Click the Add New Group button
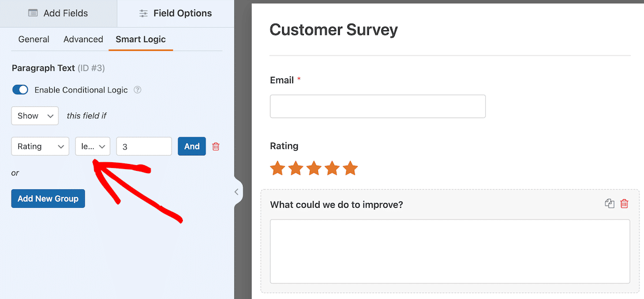 (48, 199)
